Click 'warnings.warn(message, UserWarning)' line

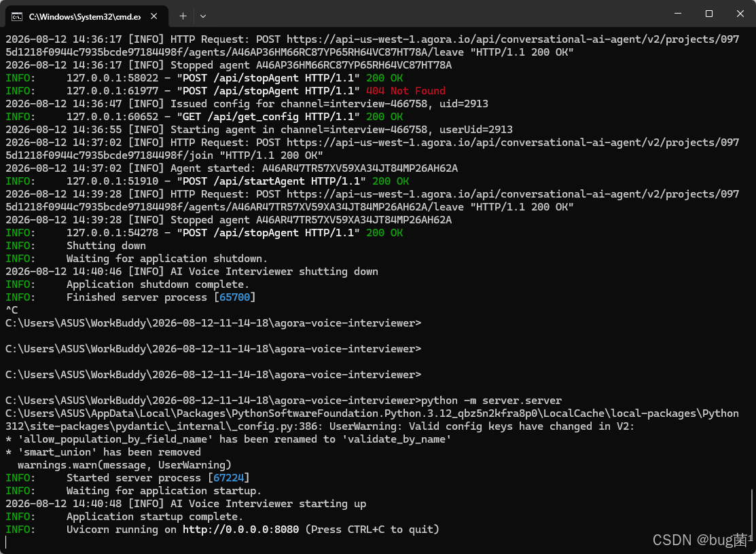(x=124, y=465)
